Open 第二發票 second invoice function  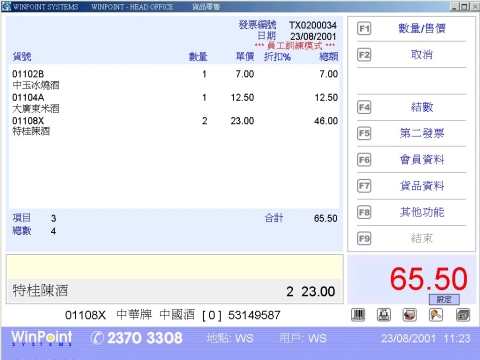(422, 133)
